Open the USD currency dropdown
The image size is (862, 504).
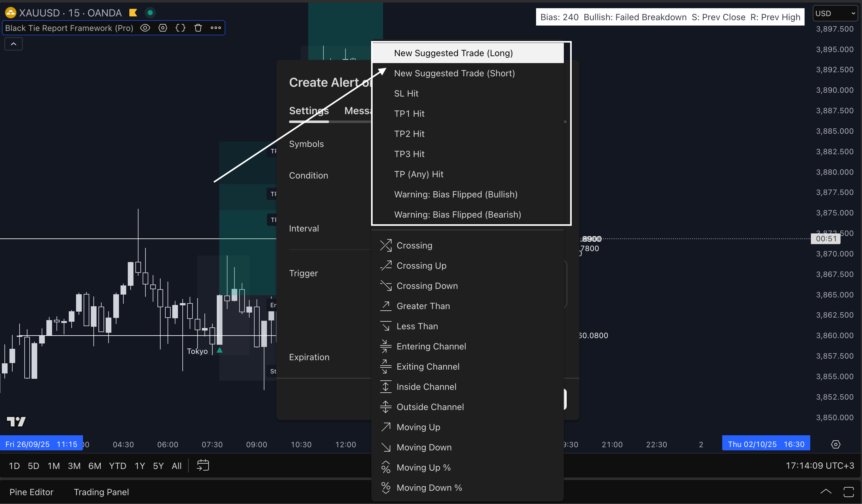tap(835, 13)
